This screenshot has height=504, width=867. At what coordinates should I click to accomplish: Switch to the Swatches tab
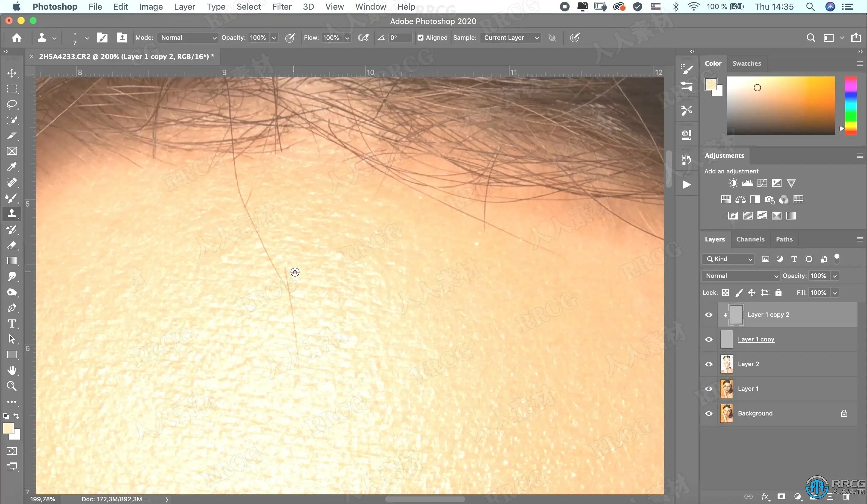[747, 63]
